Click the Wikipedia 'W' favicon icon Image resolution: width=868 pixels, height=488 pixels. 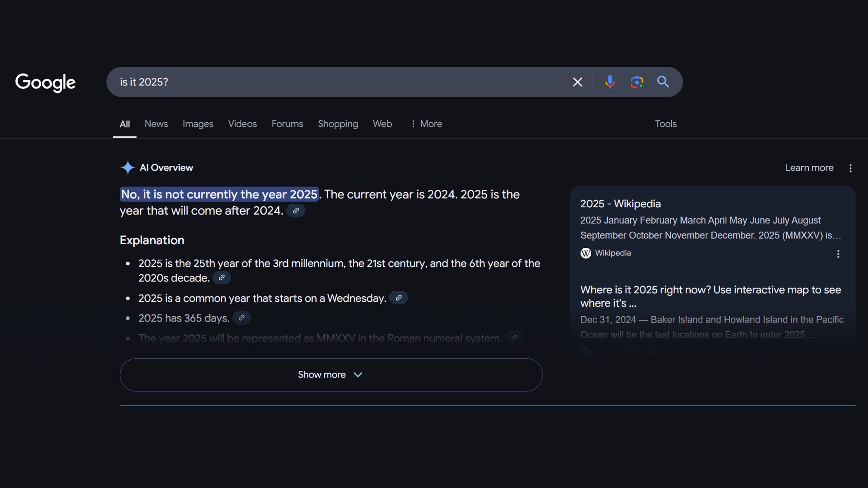(586, 253)
